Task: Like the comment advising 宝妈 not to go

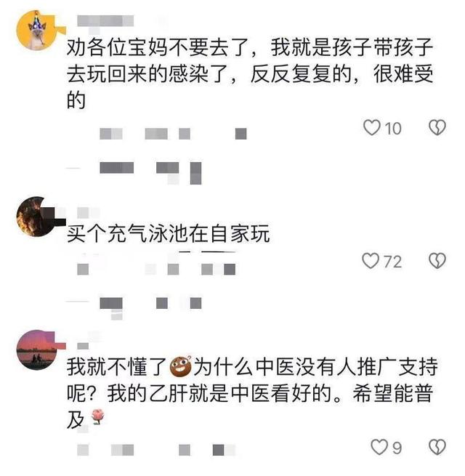Action: 372,127
